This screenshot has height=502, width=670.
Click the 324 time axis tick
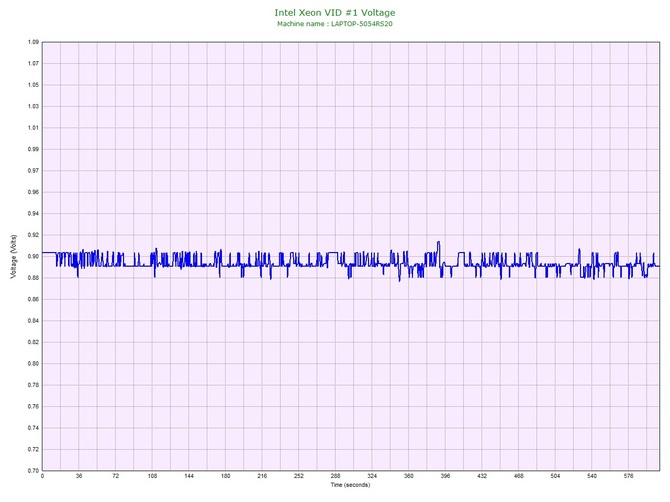372,476
